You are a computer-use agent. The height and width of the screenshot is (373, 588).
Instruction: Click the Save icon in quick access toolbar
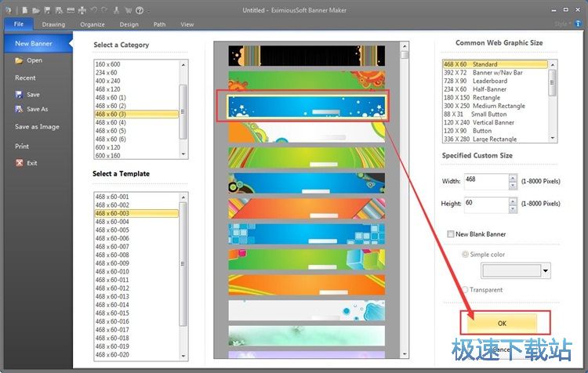pos(47,10)
